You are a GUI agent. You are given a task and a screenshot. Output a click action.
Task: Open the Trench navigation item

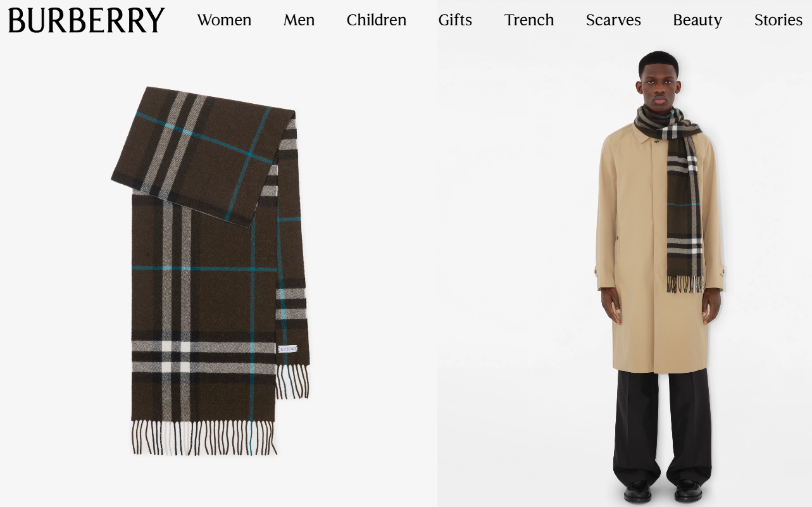529,20
